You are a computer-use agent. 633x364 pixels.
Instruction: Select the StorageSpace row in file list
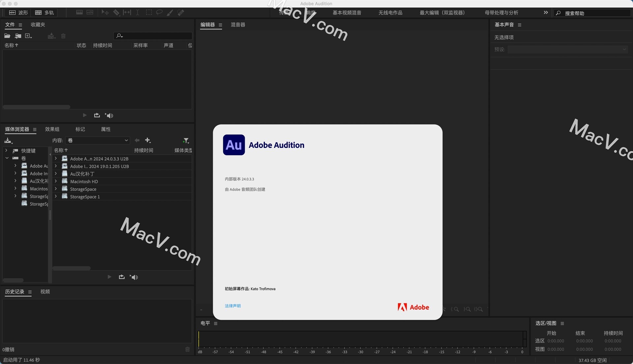click(122, 189)
